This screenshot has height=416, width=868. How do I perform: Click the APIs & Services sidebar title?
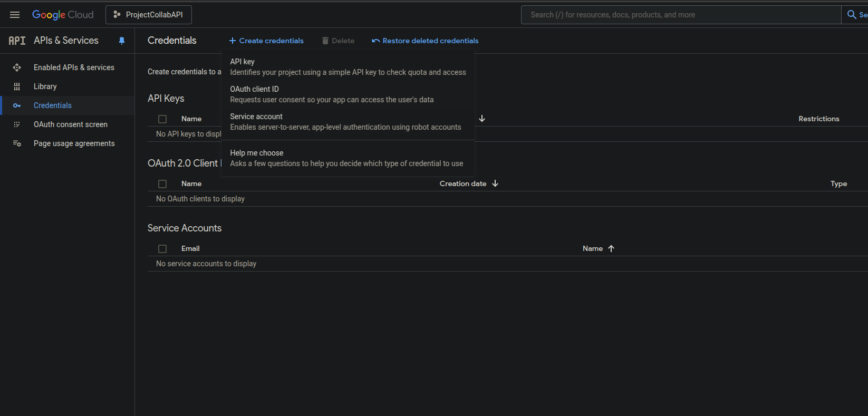(66, 41)
